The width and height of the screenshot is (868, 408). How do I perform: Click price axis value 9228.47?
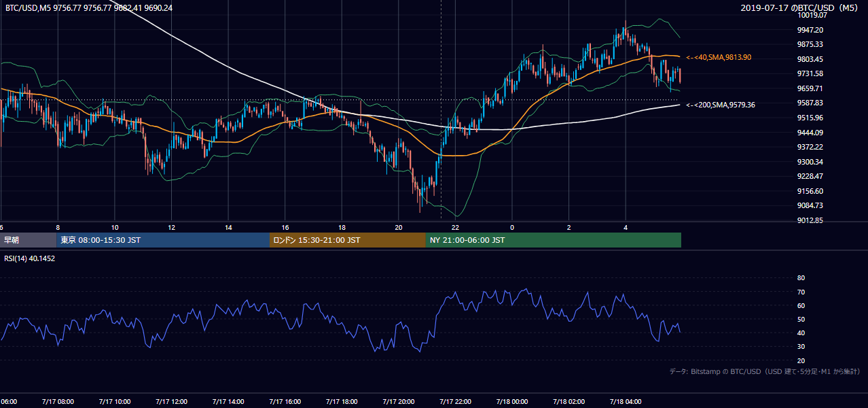point(810,176)
